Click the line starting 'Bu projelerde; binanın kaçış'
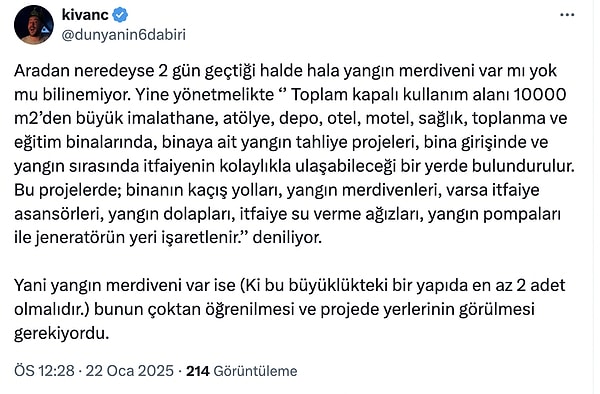The image size is (600, 394). pyautogui.click(x=277, y=190)
